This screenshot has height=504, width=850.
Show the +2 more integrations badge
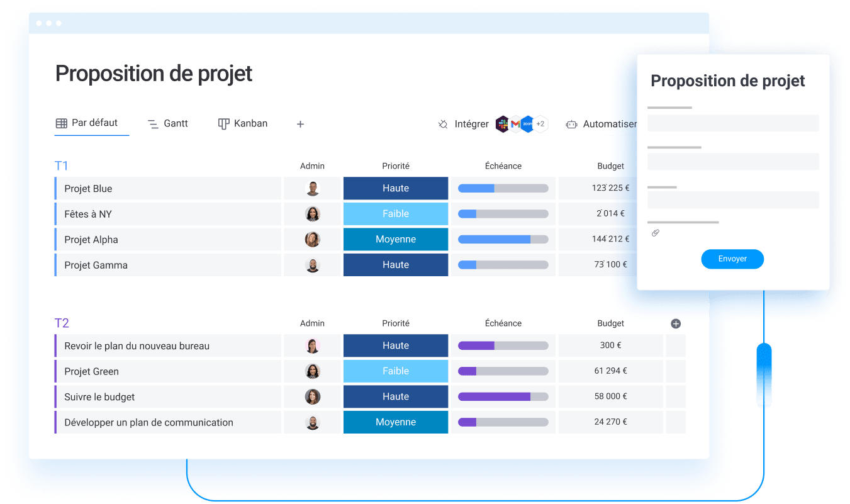pos(540,124)
